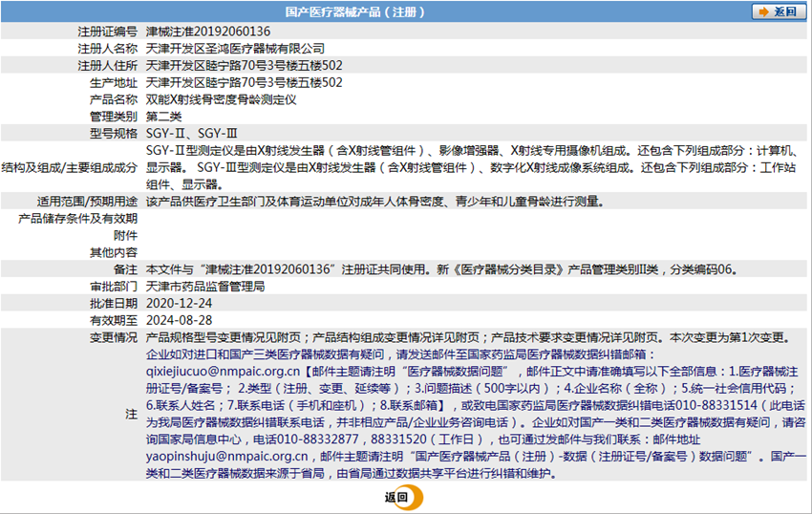Click management class value 第二类
The image size is (812, 514).
pyautogui.click(x=163, y=117)
